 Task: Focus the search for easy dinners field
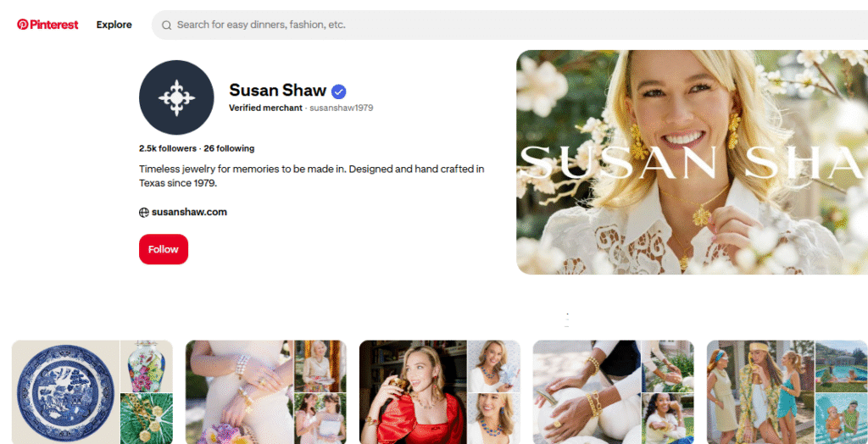click(x=509, y=25)
